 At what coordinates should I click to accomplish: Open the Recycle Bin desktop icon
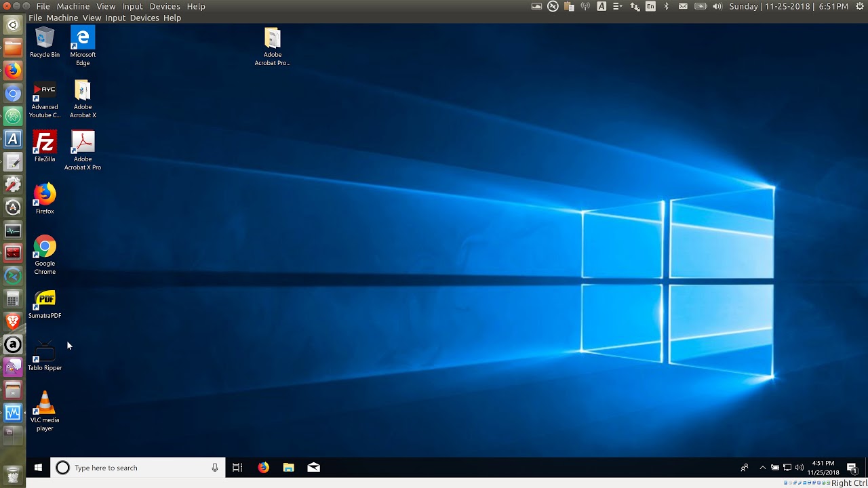pyautogui.click(x=45, y=43)
